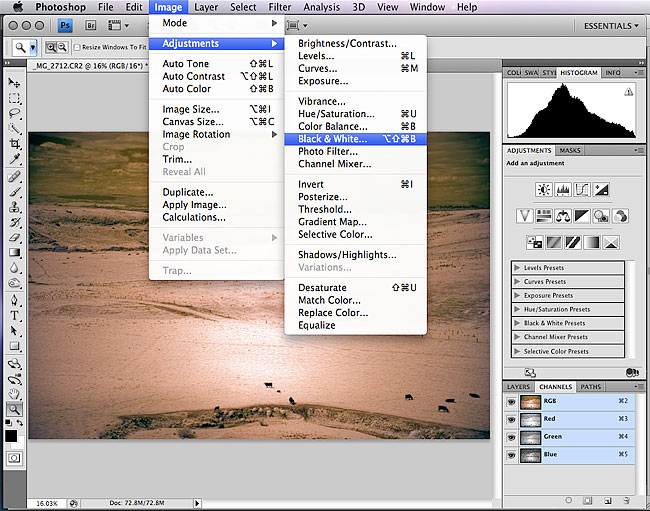Open the Filter menu in the menu bar
This screenshot has width=650, height=511.
279,7
